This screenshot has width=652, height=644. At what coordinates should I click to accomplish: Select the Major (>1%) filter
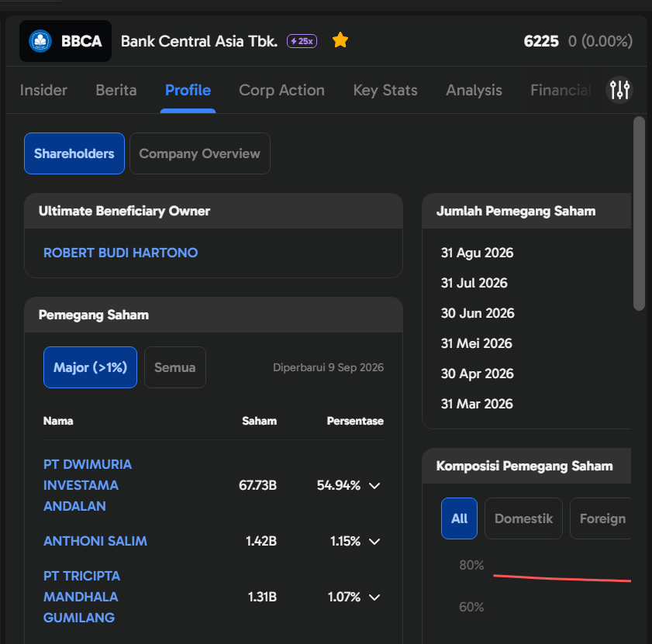point(90,367)
